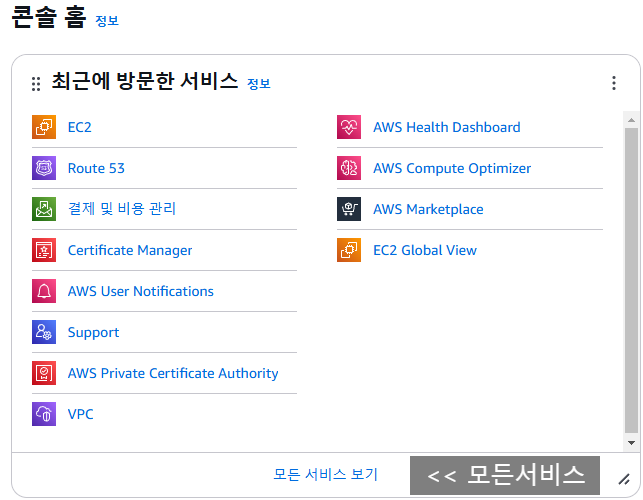Screen dimensions: 643x500
Task: Click the vertical scrollbar thumb
Action: [x=632, y=281]
